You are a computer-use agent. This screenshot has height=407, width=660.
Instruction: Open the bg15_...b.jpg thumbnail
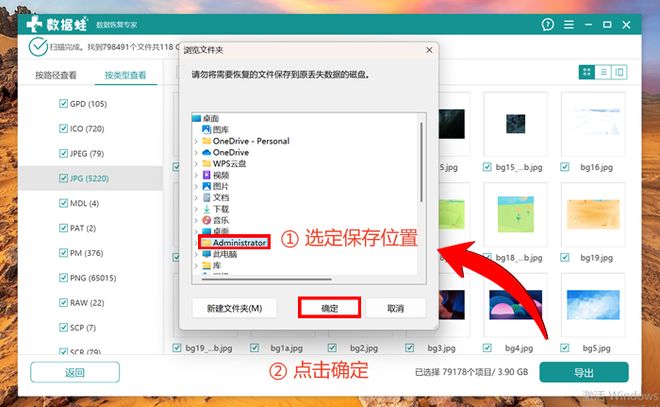tap(515, 124)
